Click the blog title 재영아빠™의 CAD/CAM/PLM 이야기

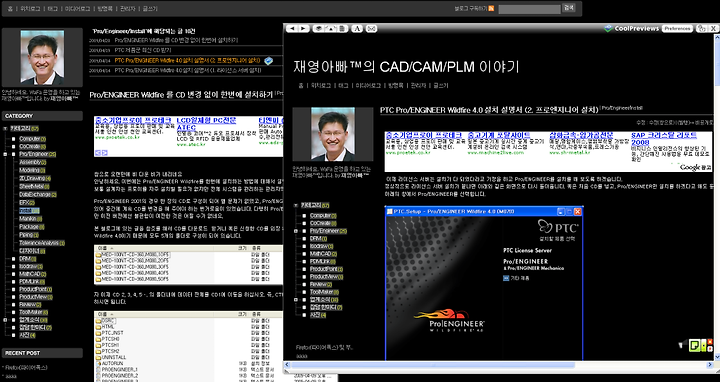(x=406, y=67)
